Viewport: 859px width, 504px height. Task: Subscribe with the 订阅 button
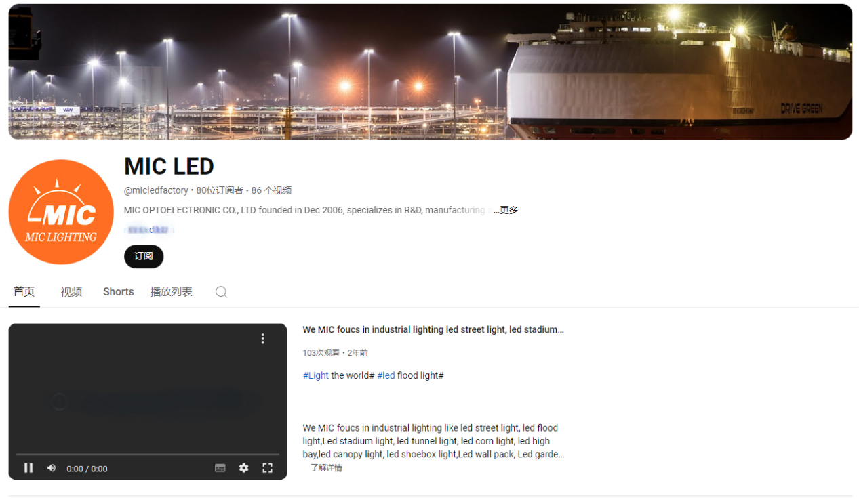click(x=144, y=257)
